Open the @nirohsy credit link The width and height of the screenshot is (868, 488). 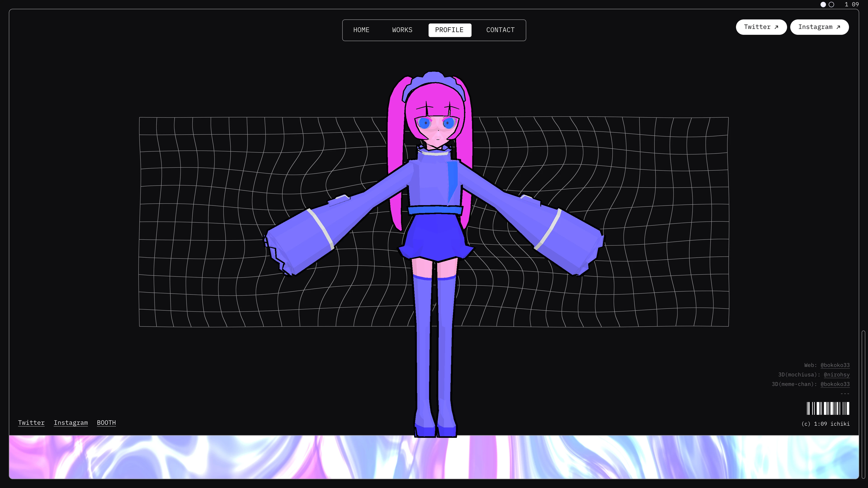837,375
